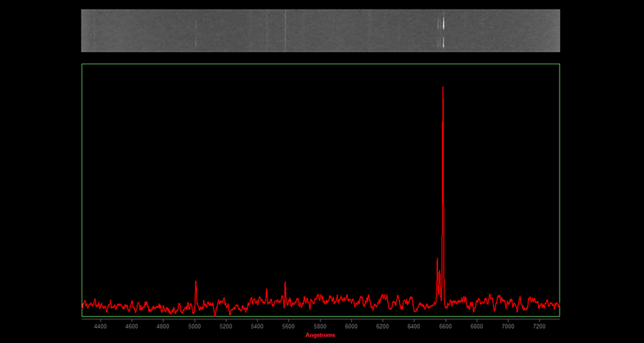Image resolution: width=644 pixels, height=343 pixels.
Task: Click the 6400 axis tick label
Action: tap(414, 326)
